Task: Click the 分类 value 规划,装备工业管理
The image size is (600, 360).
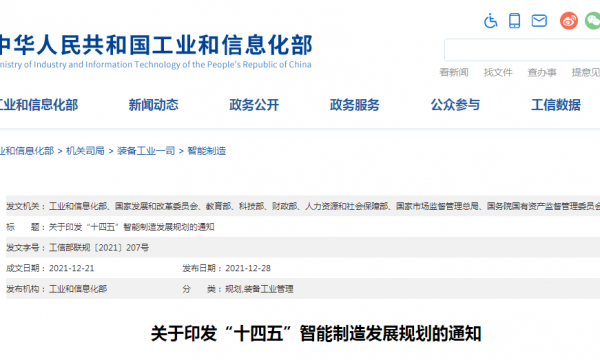Action: click(x=259, y=289)
